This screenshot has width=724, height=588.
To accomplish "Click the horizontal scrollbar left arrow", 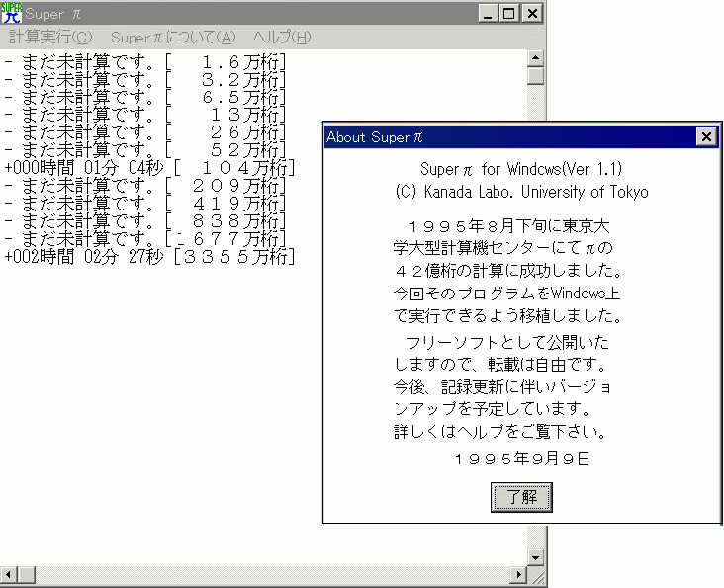I will pos(9,574).
